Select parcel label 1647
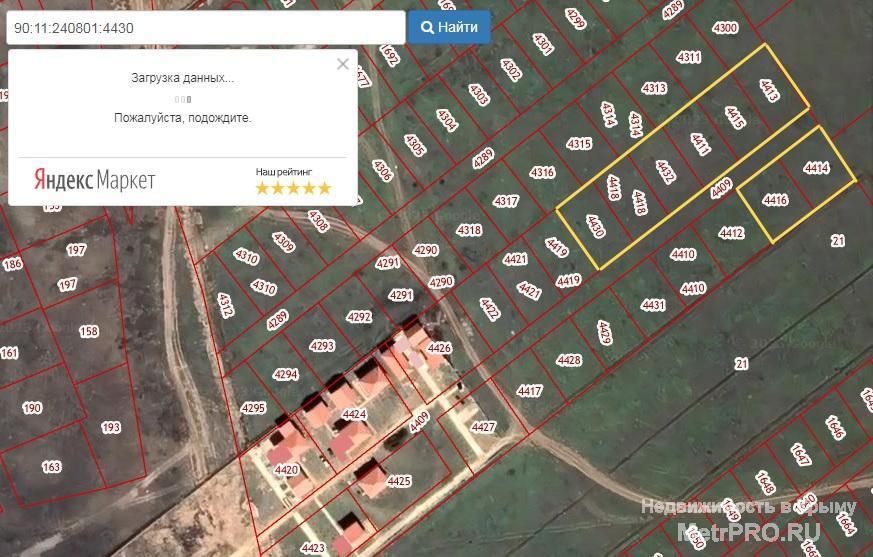The width and height of the screenshot is (873, 557). [800, 455]
